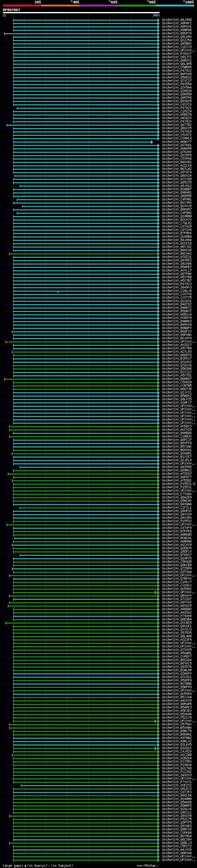Select the UniRef100_P47922 label
The image size is (197, 868).
coord(177,71)
